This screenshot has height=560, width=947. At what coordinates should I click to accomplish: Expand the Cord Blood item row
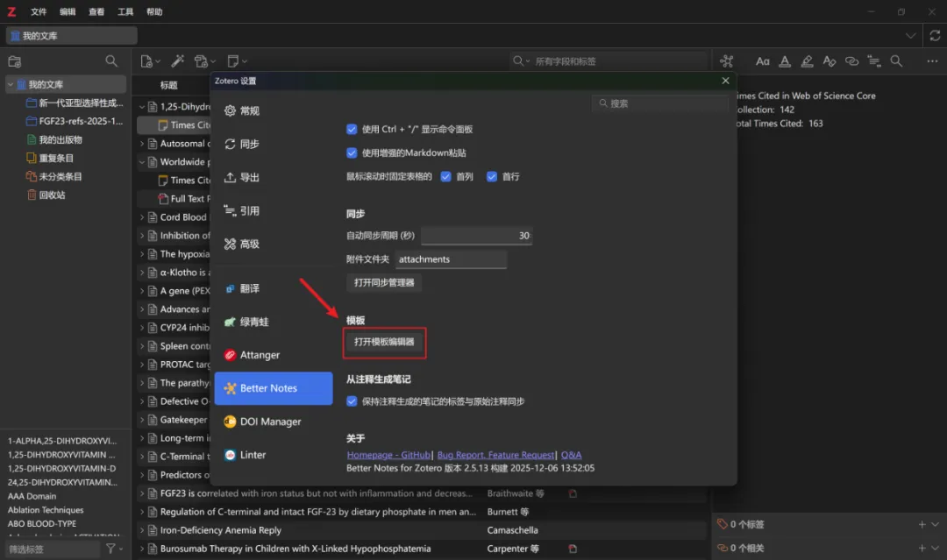142,217
